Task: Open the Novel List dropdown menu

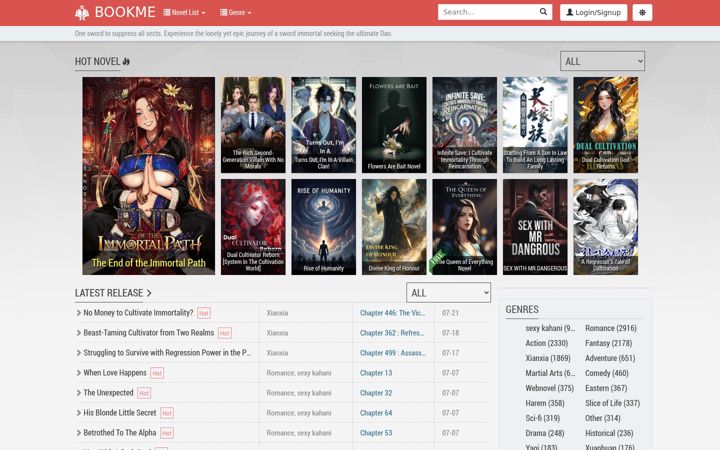Action: pyautogui.click(x=184, y=12)
